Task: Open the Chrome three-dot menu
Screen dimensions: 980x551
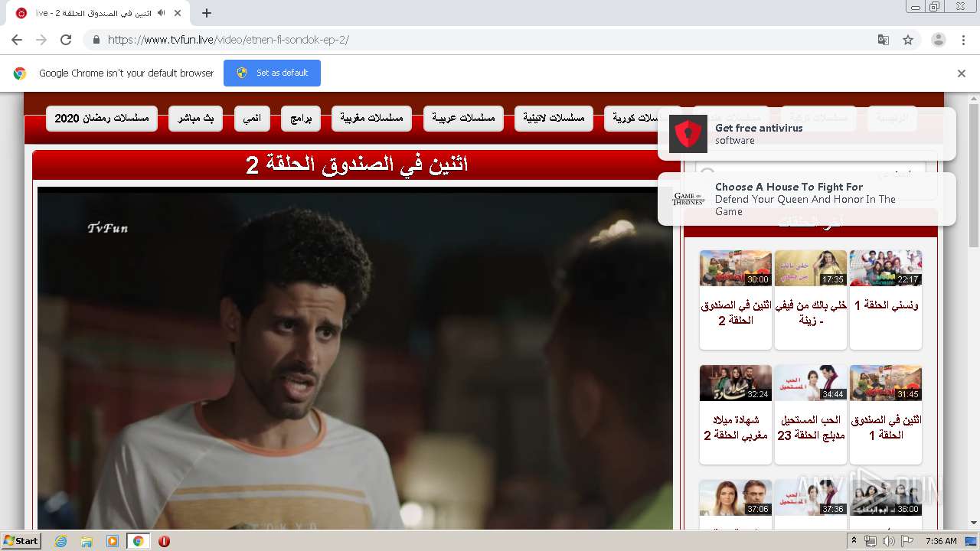Action: point(963,40)
